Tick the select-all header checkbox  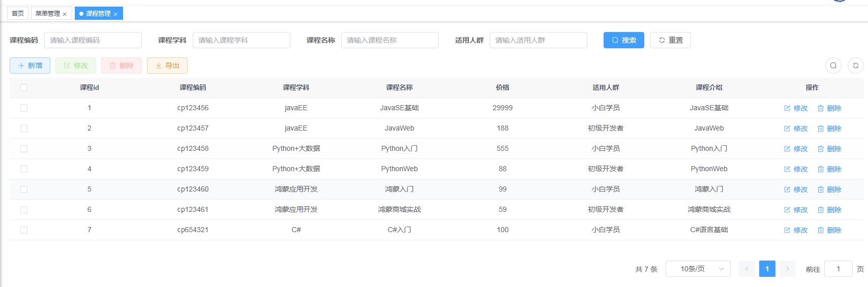point(24,88)
